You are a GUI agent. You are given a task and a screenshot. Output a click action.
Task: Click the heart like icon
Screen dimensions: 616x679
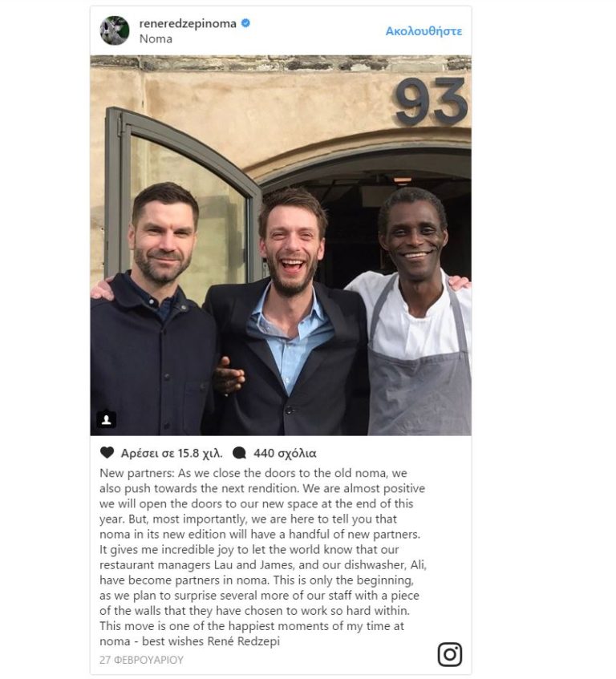tap(107, 452)
